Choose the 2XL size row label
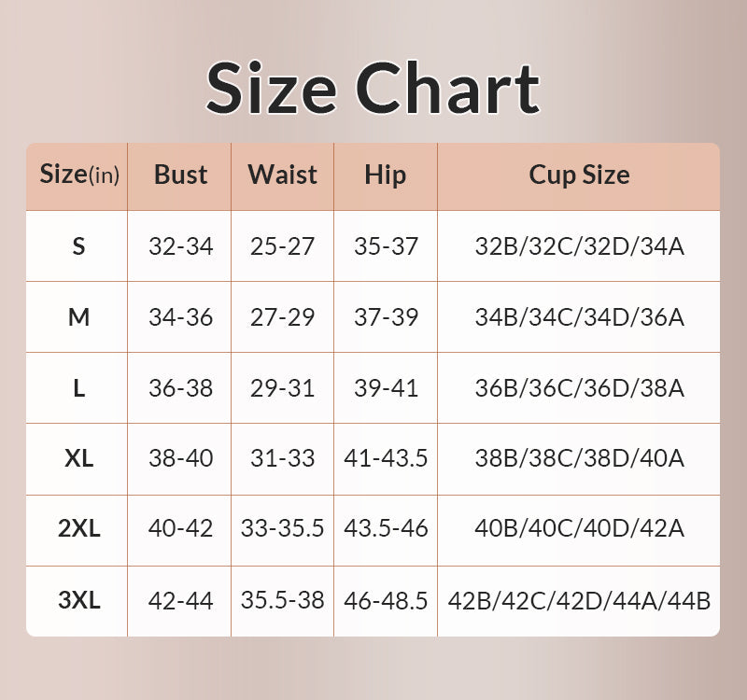747x700 pixels. pyautogui.click(x=78, y=529)
